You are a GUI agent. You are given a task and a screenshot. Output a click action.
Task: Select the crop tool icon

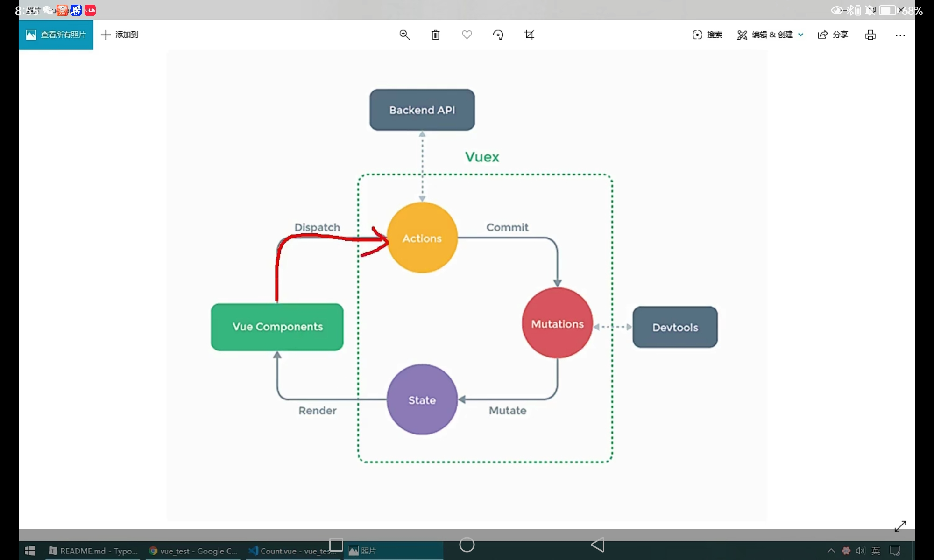[529, 35]
